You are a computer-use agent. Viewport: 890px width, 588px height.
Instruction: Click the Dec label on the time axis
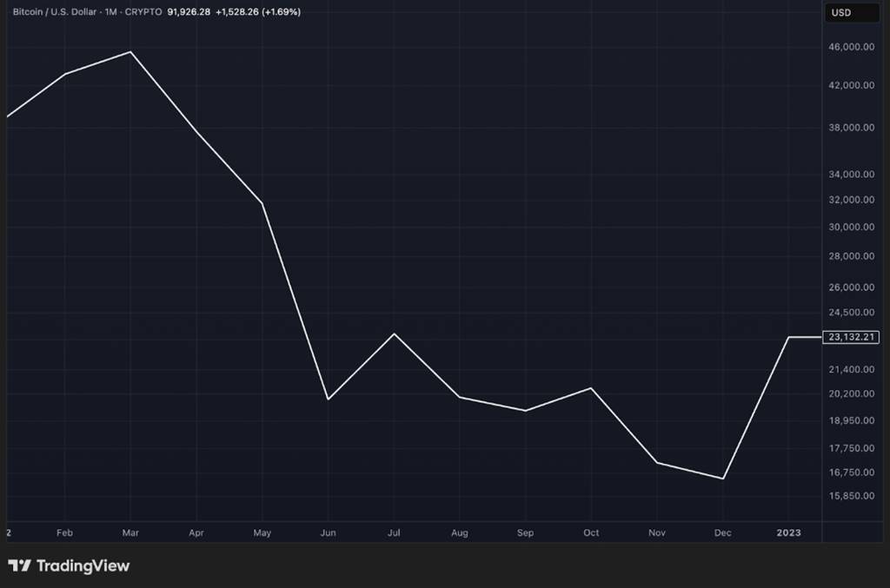click(x=722, y=532)
